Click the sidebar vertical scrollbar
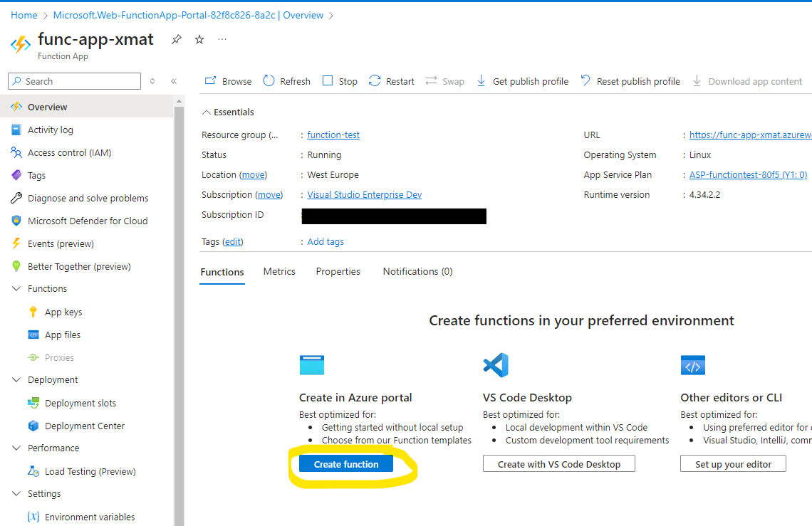Screen dimensions: 812x526 coord(179,316)
